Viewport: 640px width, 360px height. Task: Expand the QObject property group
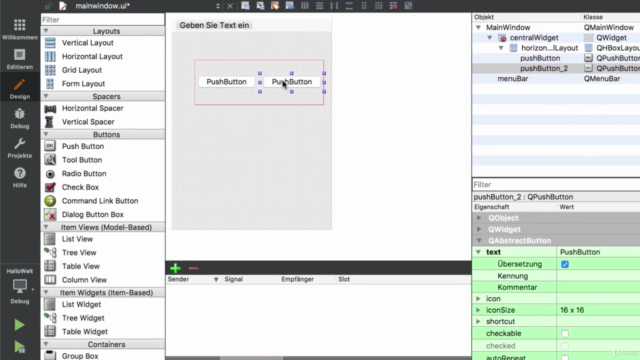(479, 218)
